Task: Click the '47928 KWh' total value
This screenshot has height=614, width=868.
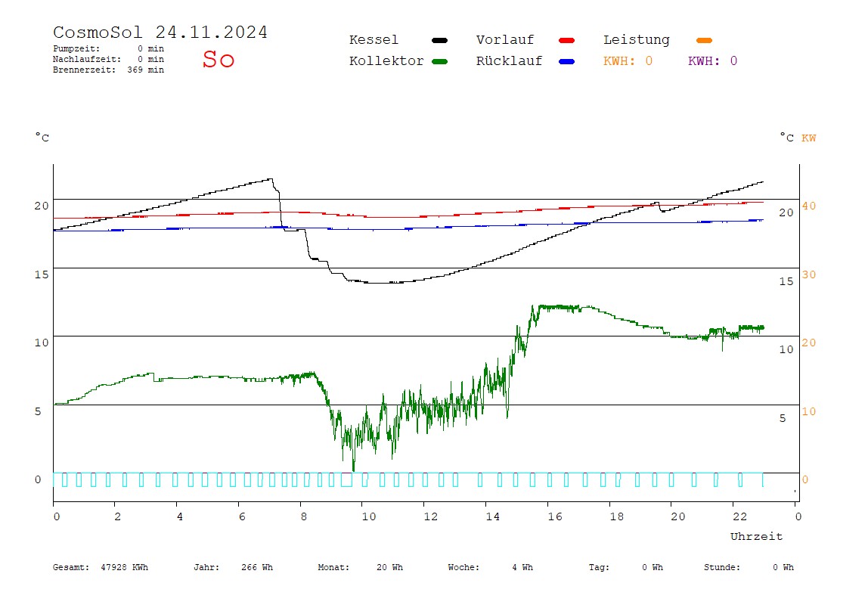Action: click(125, 567)
